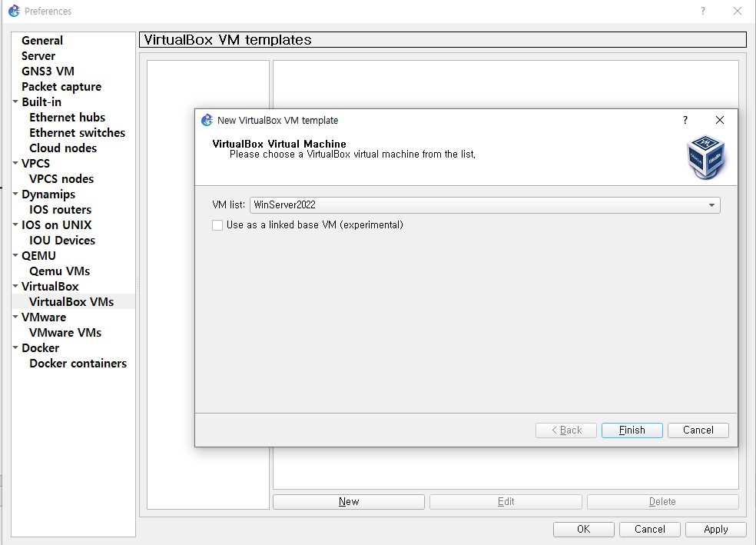The image size is (756, 545).
Task: Collapse the Built-in tree section
Action: (15, 101)
